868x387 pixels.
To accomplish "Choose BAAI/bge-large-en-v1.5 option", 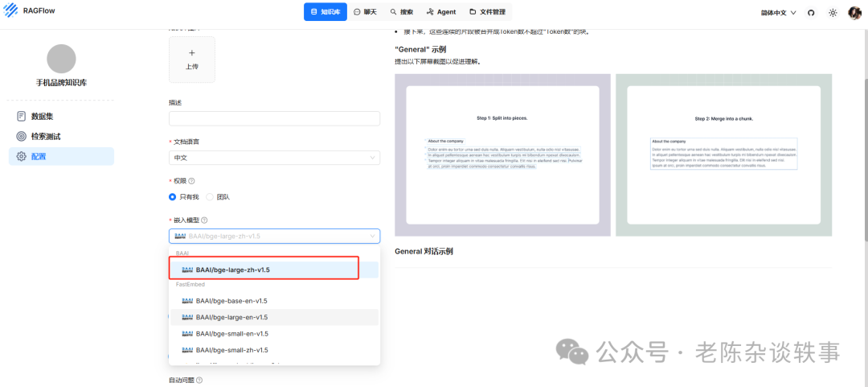I will (274, 317).
